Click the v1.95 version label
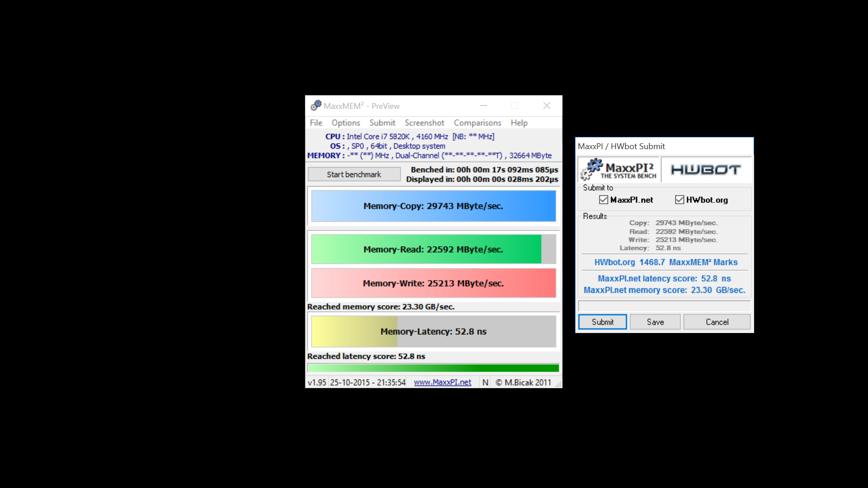The width and height of the screenshot is (868, 488). (317, 383)
